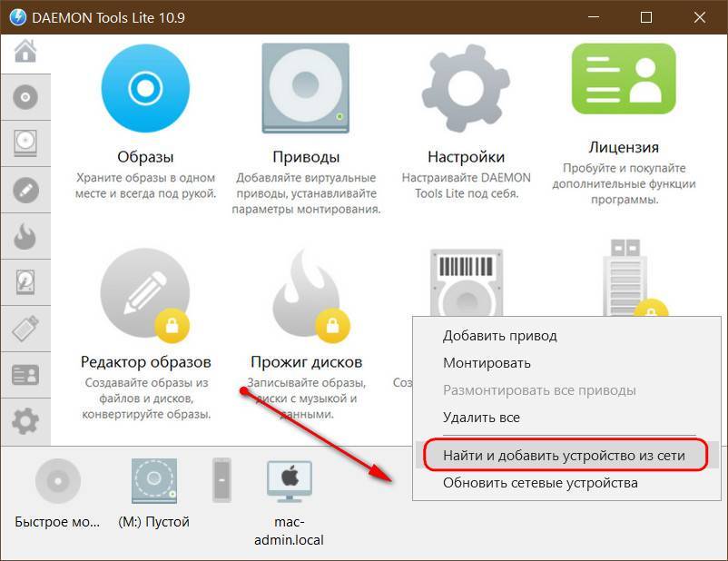Open the License card icon in the sidebar
The width and height of the screenshot is (728, 561).
point(25,375)
